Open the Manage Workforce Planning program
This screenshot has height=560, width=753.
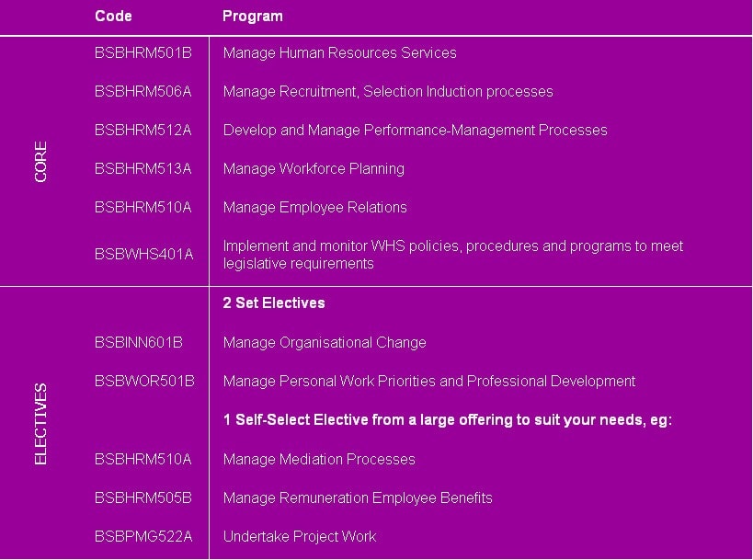click(314, 169)
